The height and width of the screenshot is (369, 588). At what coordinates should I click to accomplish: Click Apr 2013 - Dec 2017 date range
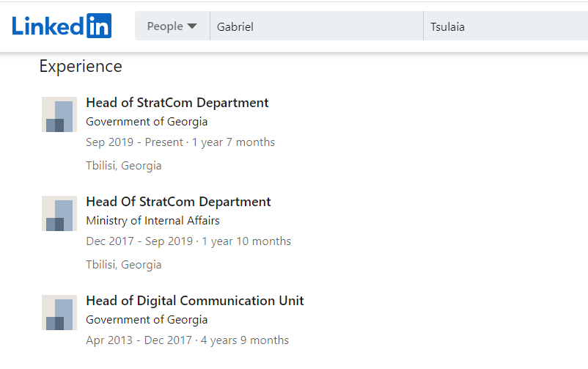pos(138,340)
